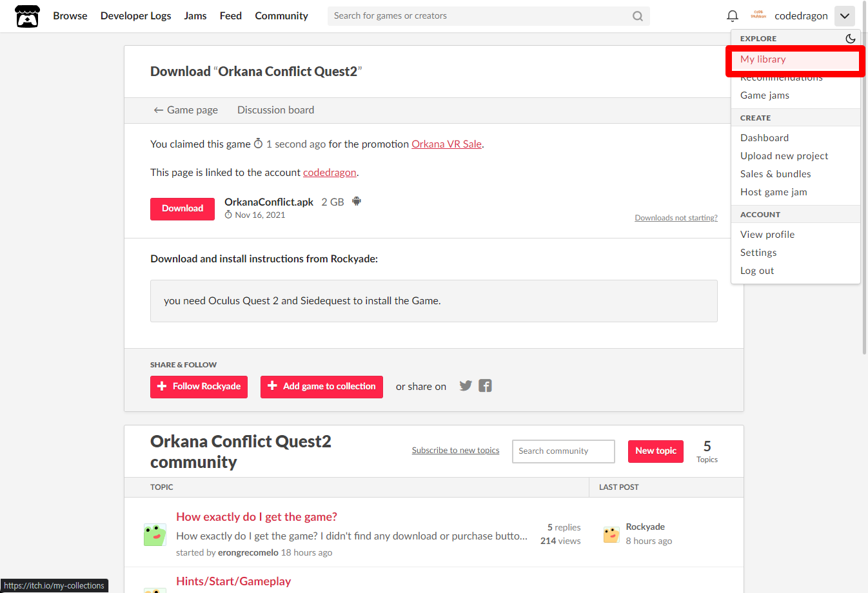
Task: Click Add game to collection
Action: pos(322,387)
